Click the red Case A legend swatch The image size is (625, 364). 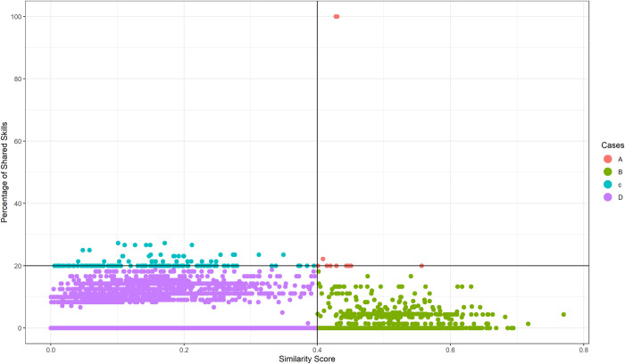coord(608,159)
